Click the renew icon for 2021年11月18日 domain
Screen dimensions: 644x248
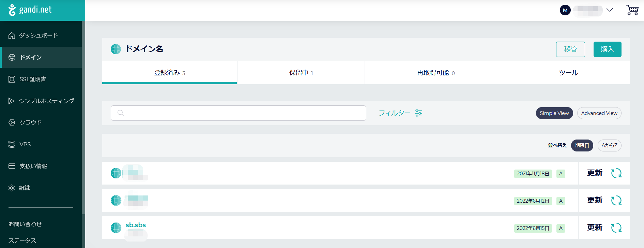pos(616,173)
